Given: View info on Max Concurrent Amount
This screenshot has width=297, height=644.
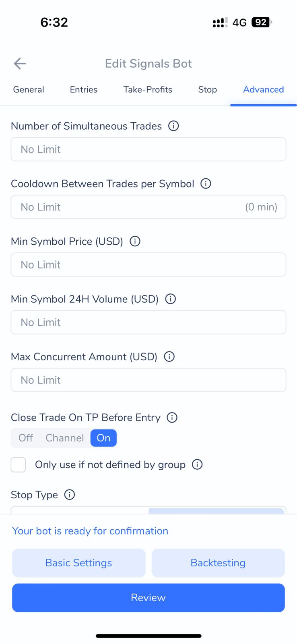Looking at the screenshot, I should [x=169, y=357].
